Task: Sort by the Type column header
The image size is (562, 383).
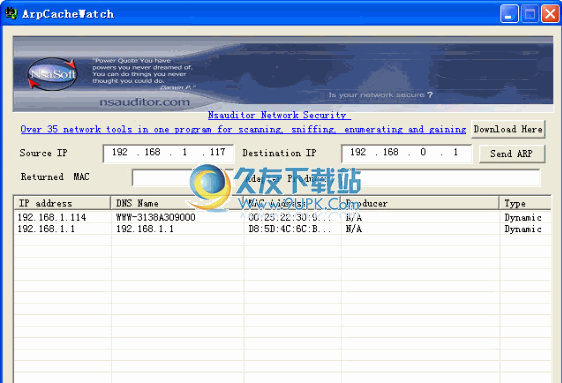Action: pyautogui.click(x=525, y=203)
